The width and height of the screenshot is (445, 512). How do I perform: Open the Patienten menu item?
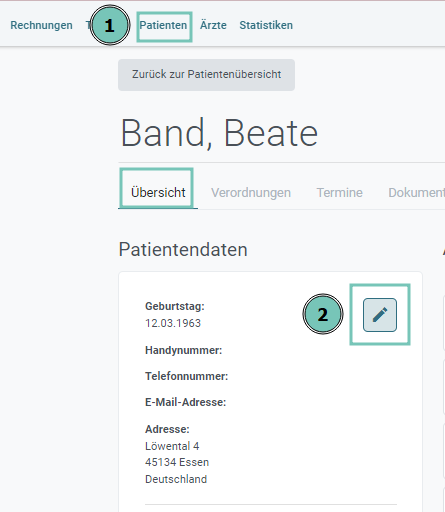pos(163,25)
